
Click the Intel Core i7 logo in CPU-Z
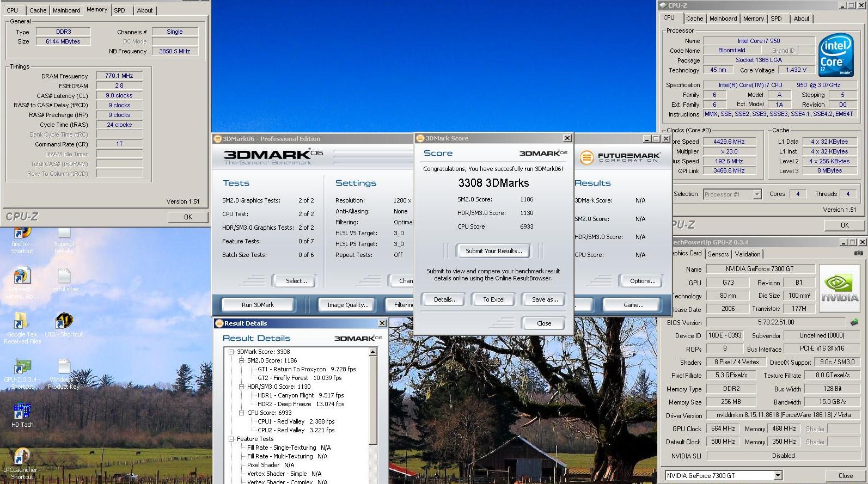(836, 54)
